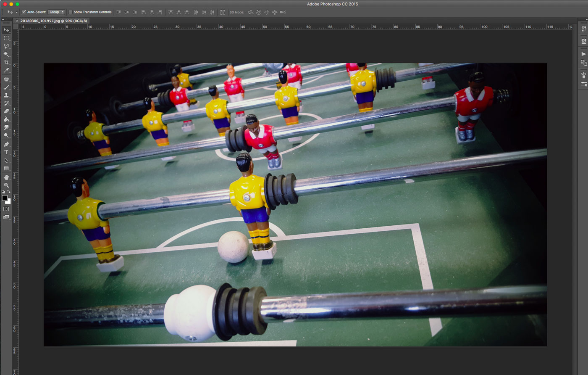This screenshot has height=375, width=588.
Task: Click the foreground color swatch
Action: (5, 198)
